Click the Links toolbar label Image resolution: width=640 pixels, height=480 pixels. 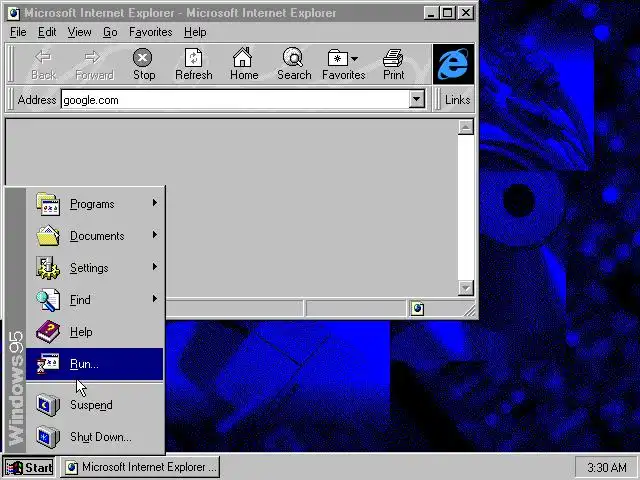[x=458, y=100]
